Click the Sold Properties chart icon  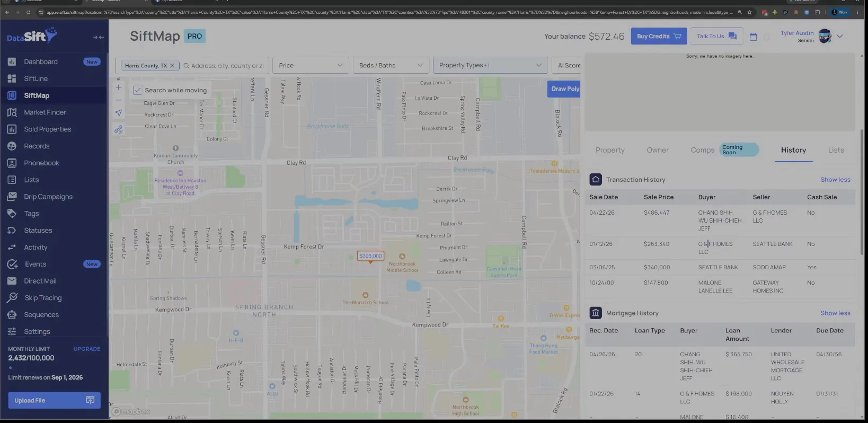tap(12, 129)
